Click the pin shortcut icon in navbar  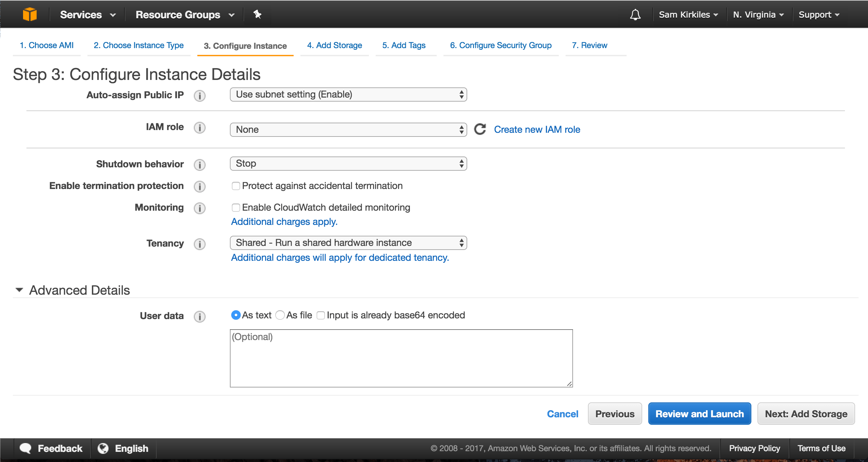tap(257, 14)
